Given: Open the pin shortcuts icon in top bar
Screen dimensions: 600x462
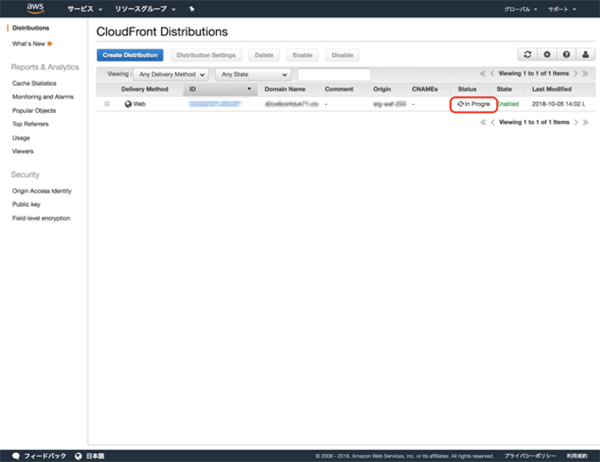Looking at the screenshot, I should [192, 9].
